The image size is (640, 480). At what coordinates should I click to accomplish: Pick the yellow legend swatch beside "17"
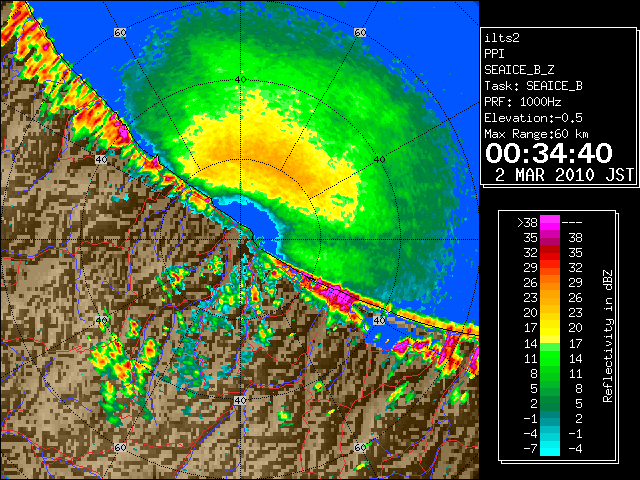tap(550, 328)
